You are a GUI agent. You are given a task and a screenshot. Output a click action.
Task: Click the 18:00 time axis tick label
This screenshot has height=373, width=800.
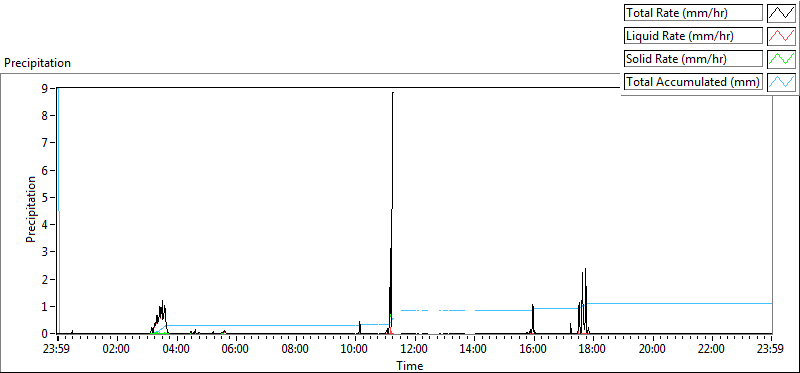pyautogui.click(x=593, y=350)
